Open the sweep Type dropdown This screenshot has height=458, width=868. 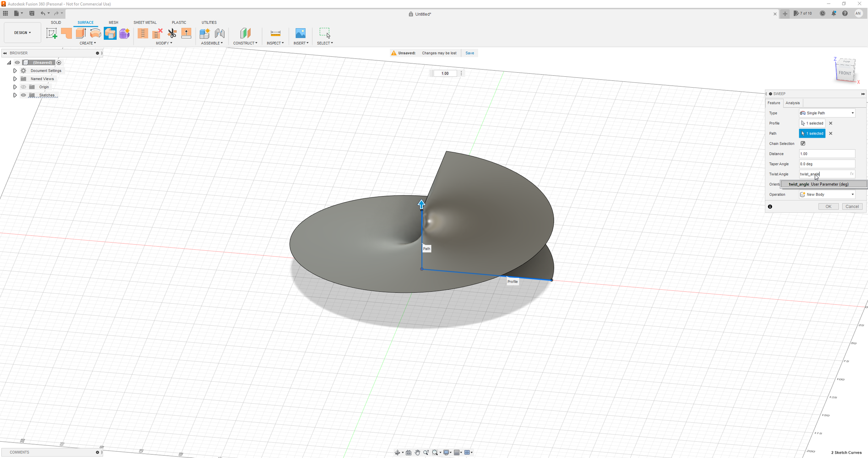(827, 113)
